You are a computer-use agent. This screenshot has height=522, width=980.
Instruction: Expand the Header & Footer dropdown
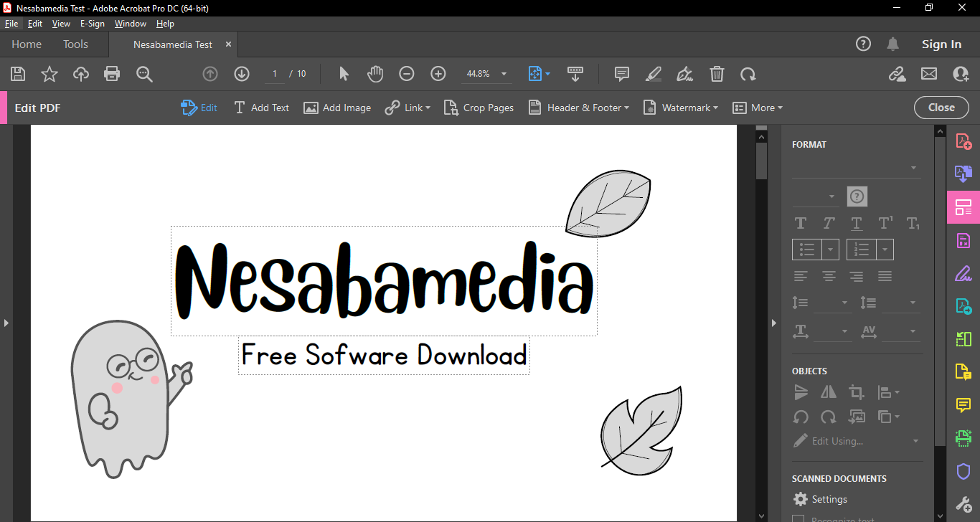(579, 108)
